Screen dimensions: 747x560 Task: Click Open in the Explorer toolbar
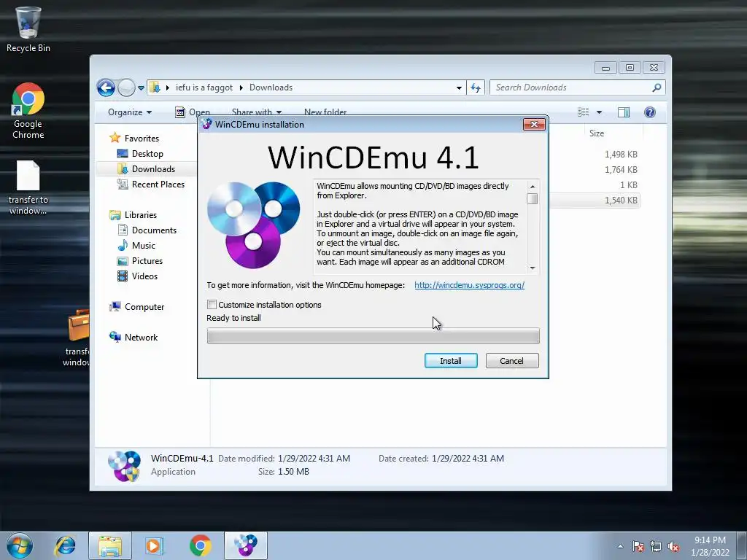pyautogui.click(x=193, y=112)
